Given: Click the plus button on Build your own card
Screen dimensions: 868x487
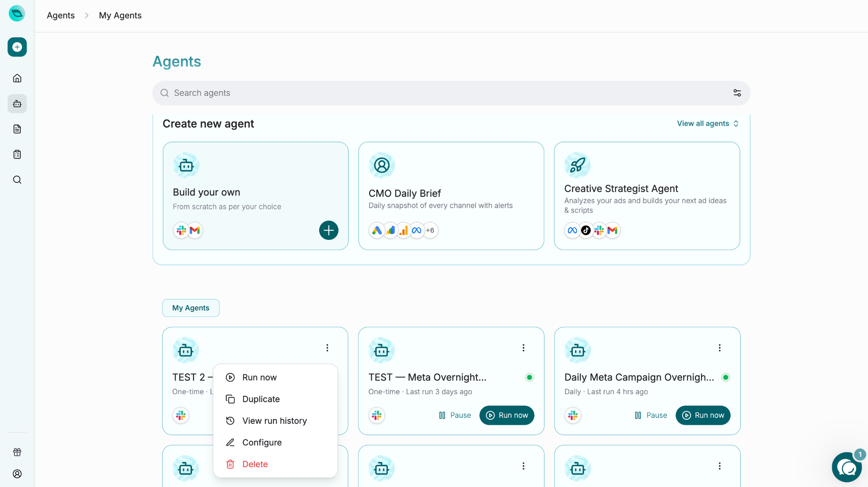Looking at the screenshot, I should (328, 230).
